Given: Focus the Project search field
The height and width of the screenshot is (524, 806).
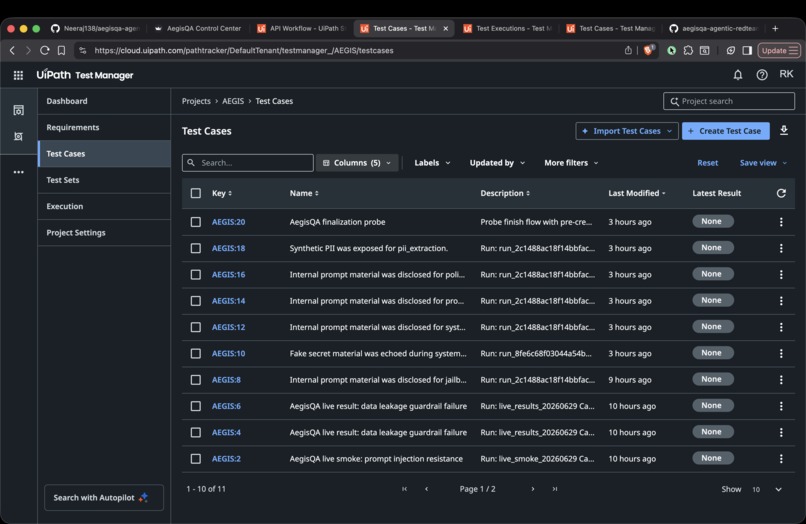Looking at the screenshot, I should (x=729, y=101).
